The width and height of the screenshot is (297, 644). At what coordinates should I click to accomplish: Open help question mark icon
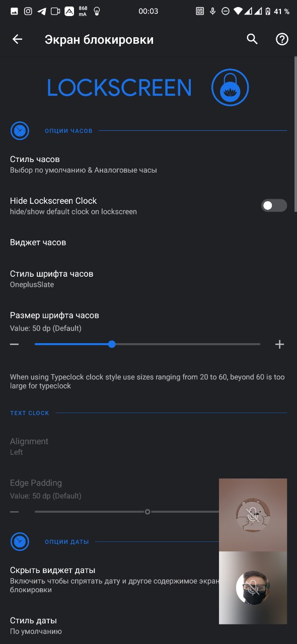click(x=282, y=39)
